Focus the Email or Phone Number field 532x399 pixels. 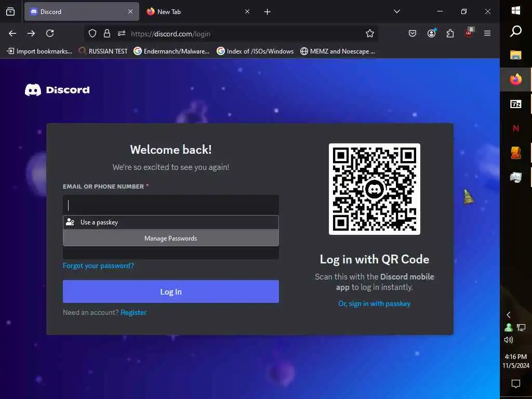(x=170, y=205)
